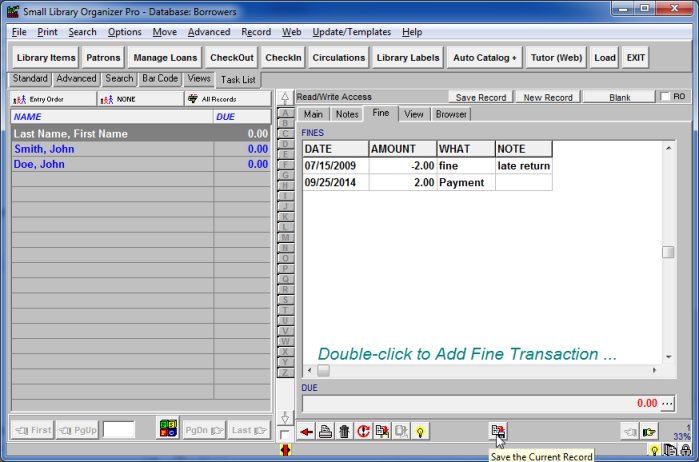Click the CheckOut button
This screenshot has width=699, height=462.
point(231,58)
